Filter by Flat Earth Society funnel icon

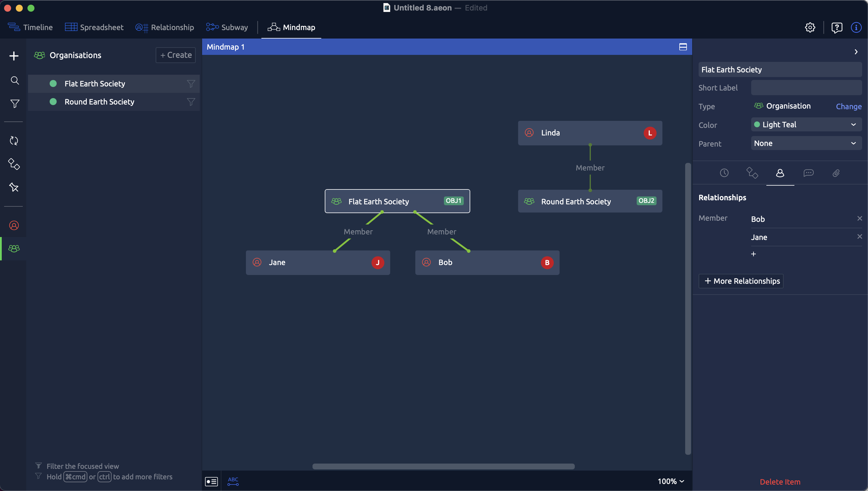point(191,83)
